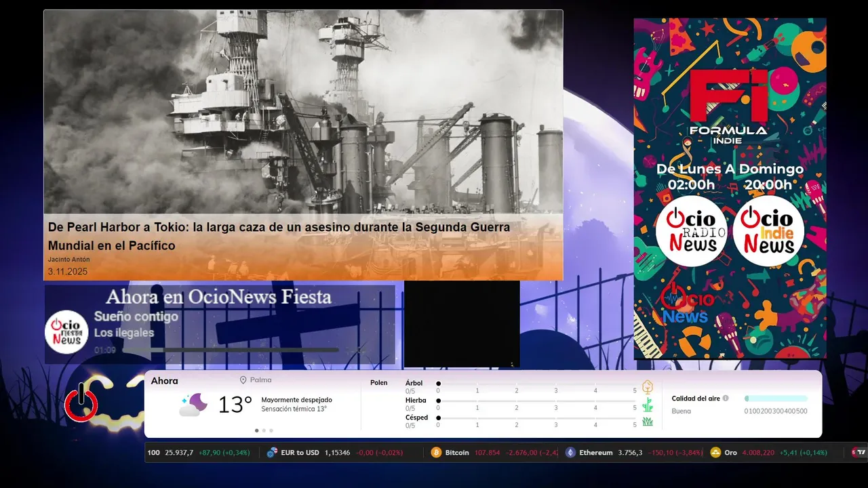Click the Bitcoin coin icon

436,453
